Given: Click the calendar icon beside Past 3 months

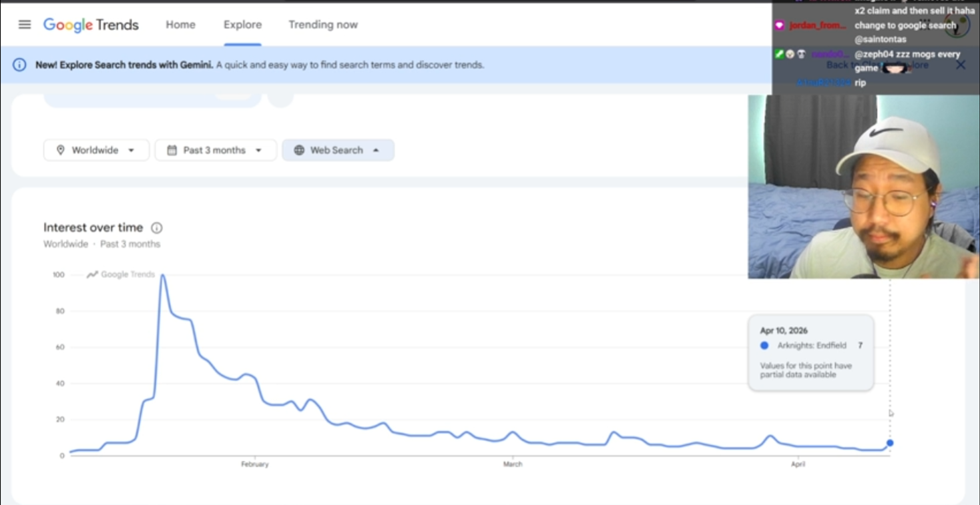Looking at the screenshot, I should pos(172,150).
